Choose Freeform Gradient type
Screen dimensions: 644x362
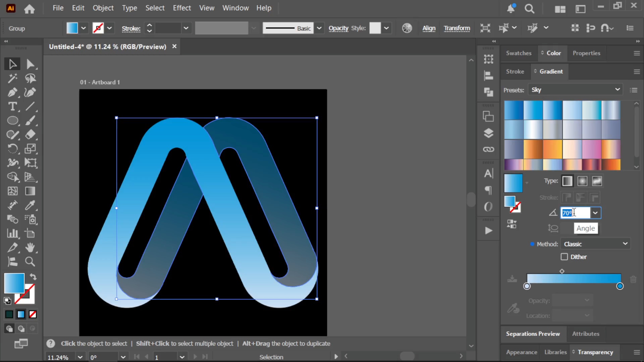point(597,181)
